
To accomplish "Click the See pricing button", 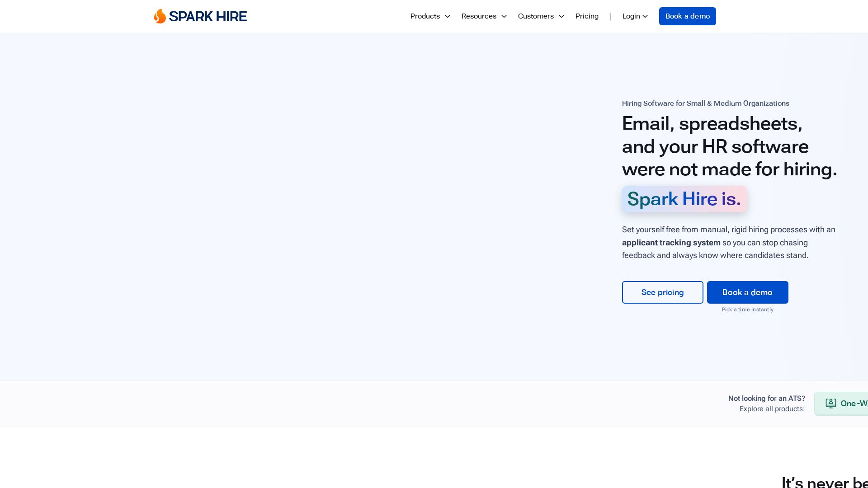I will [x=663, y=292].
